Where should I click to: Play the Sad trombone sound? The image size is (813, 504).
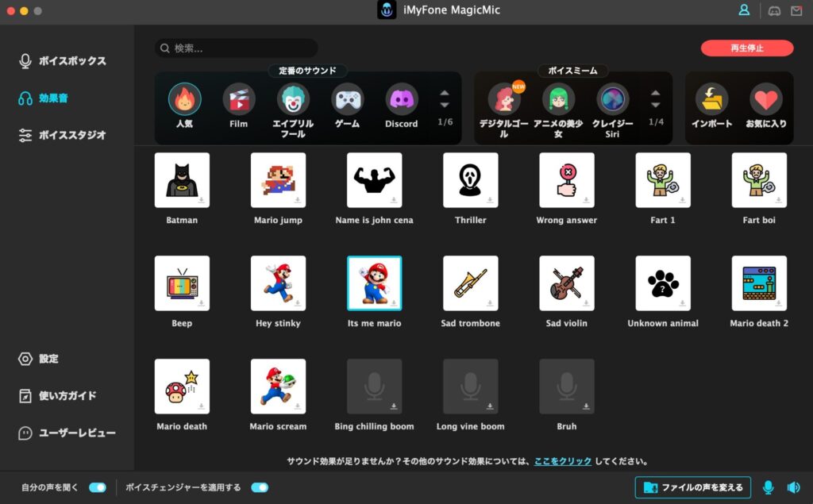click(470, 283)
